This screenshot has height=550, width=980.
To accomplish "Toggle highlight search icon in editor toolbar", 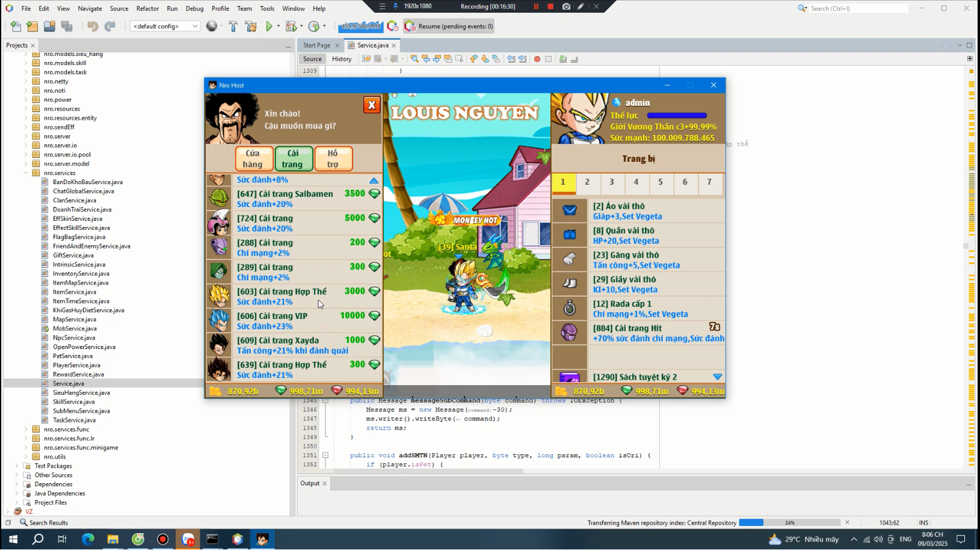I will click(448, 59).
